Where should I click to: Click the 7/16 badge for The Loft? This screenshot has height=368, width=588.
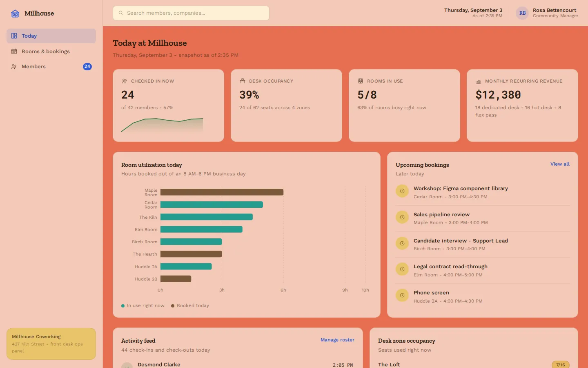(x=560, y=365)
